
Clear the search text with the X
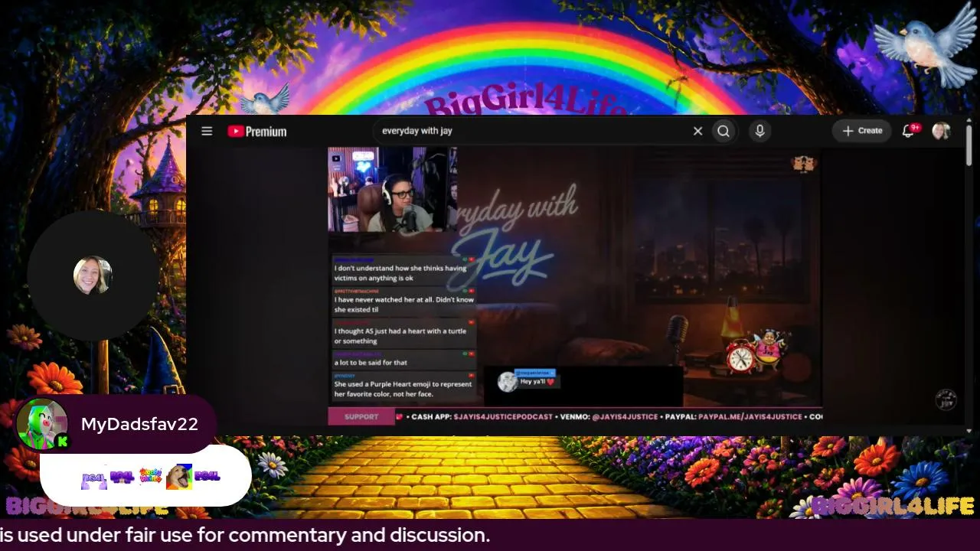click(697, 131)
